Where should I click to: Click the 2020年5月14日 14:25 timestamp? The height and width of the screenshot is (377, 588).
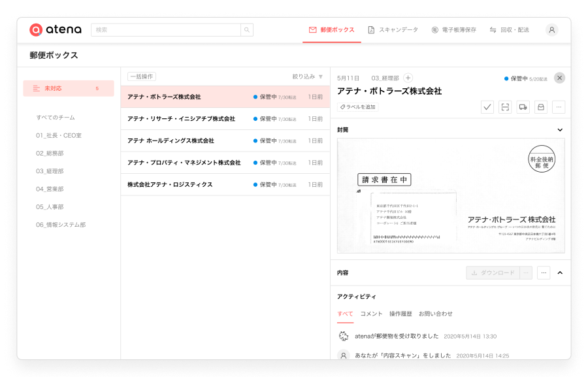pyautogui.click(x=483, y=355)
